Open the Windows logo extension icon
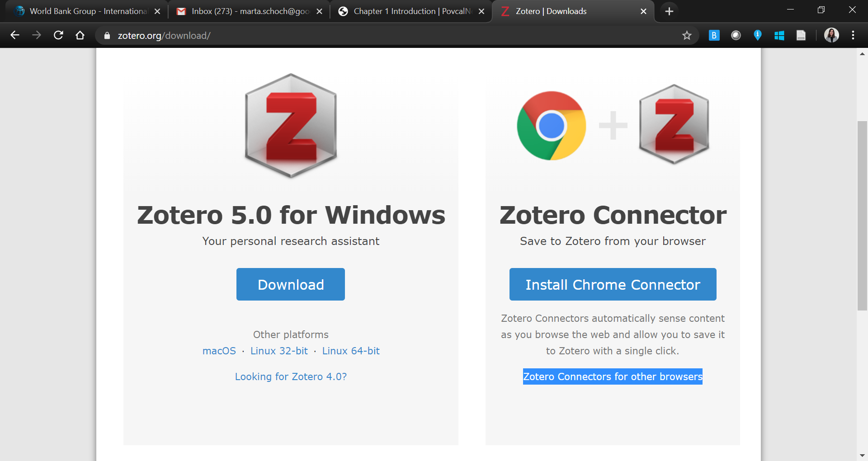Image resolution: width=868 pixels, height=461 pixels. [x=779, y=35]
